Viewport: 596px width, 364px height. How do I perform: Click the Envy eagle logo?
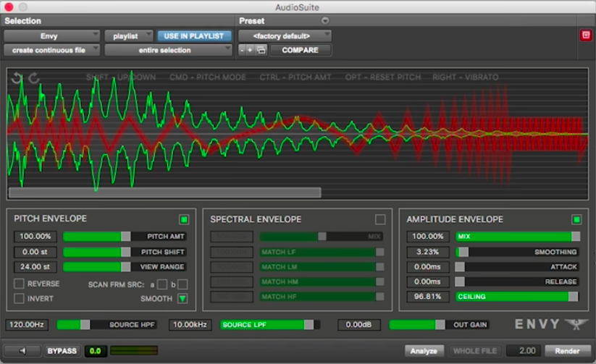click(576, 324)
